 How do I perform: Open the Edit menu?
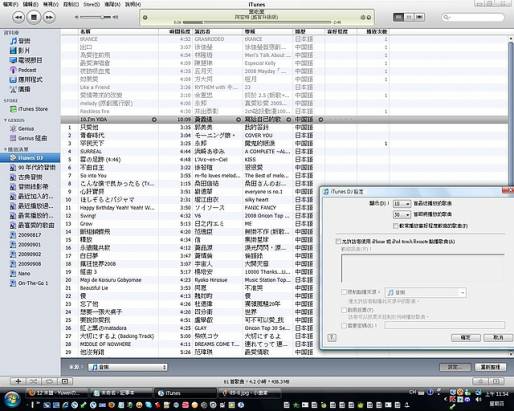(x=30, y=4)
